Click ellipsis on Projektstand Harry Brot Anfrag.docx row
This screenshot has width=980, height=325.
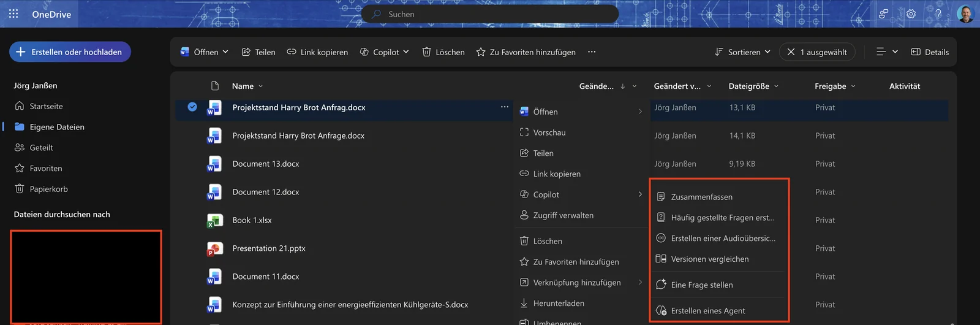(505, 107)
